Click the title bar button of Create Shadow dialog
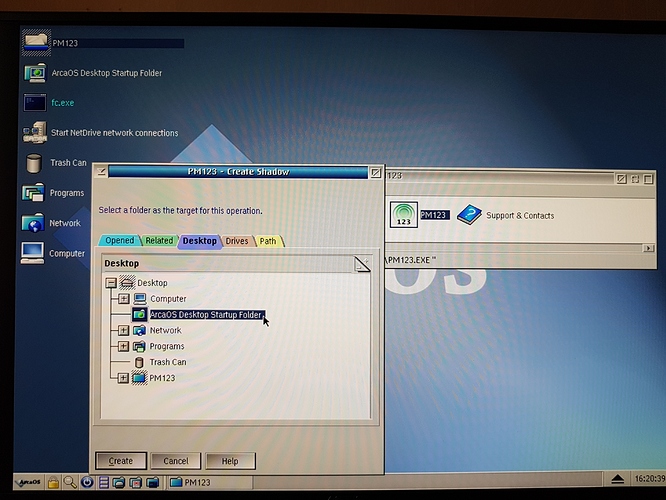Screen dimensions: 666x500 tap(375, 172)
